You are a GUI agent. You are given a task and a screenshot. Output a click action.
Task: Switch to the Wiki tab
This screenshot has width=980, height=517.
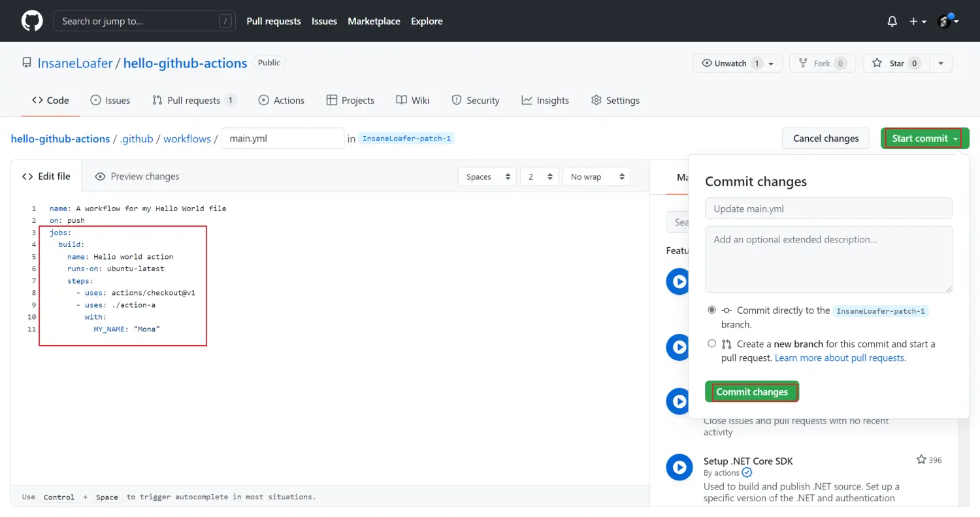pos(413,100)
